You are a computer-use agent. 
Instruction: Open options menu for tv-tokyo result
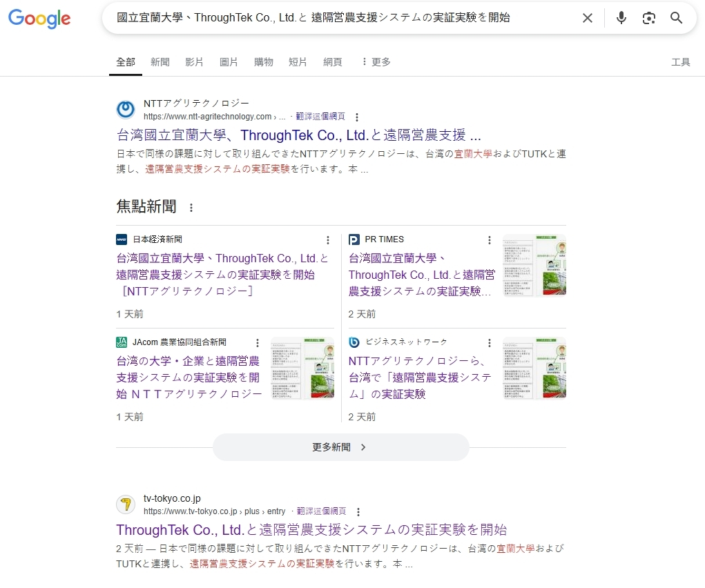358,512
